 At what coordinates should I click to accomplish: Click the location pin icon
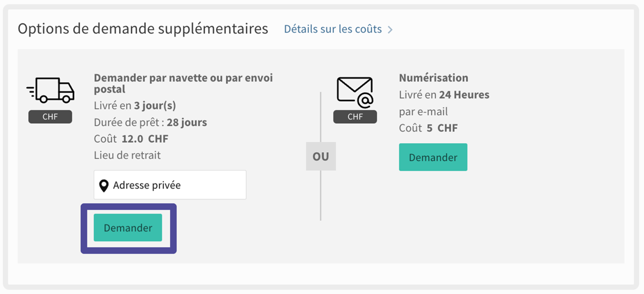coord(104,186)
